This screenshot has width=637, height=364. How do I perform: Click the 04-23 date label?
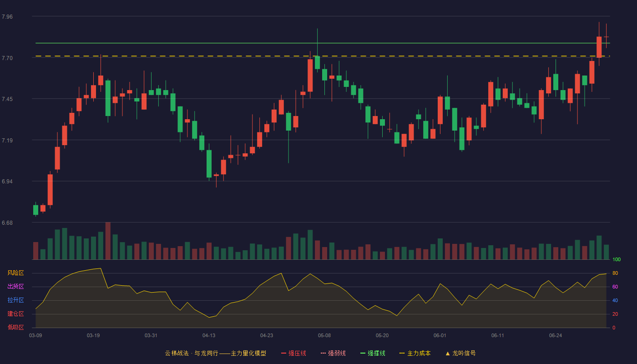pos(267,335)
